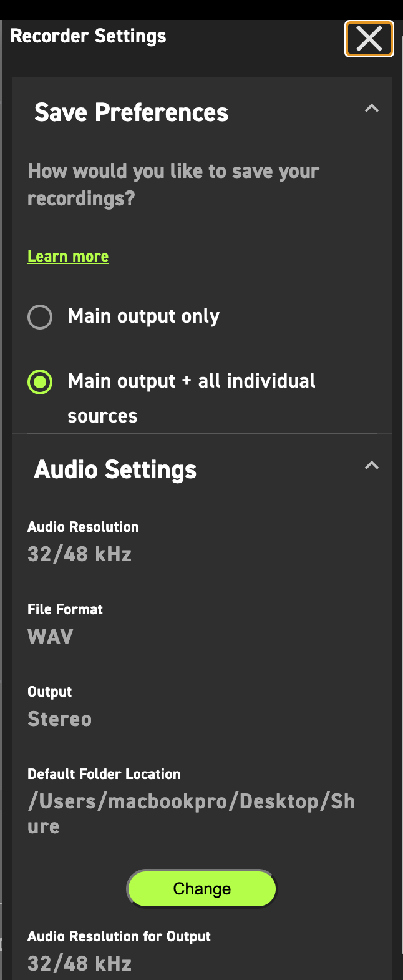
Task: Click the Save Preferences section header
Action: pos(131,112)
